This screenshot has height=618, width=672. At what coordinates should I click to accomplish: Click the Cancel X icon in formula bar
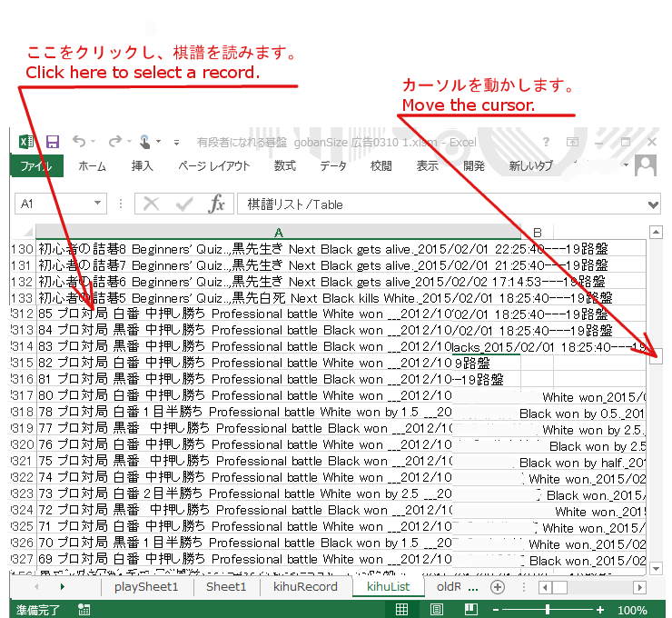click(152, 204)
